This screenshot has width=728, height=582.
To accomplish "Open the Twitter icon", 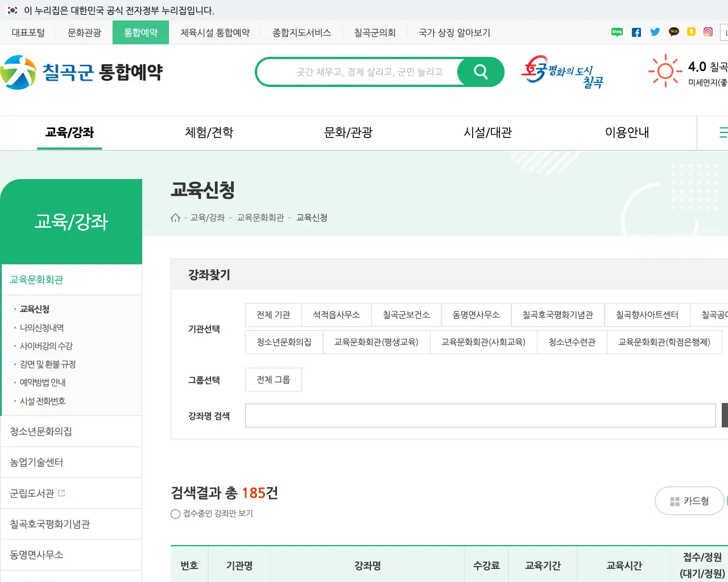I will 655,32.
